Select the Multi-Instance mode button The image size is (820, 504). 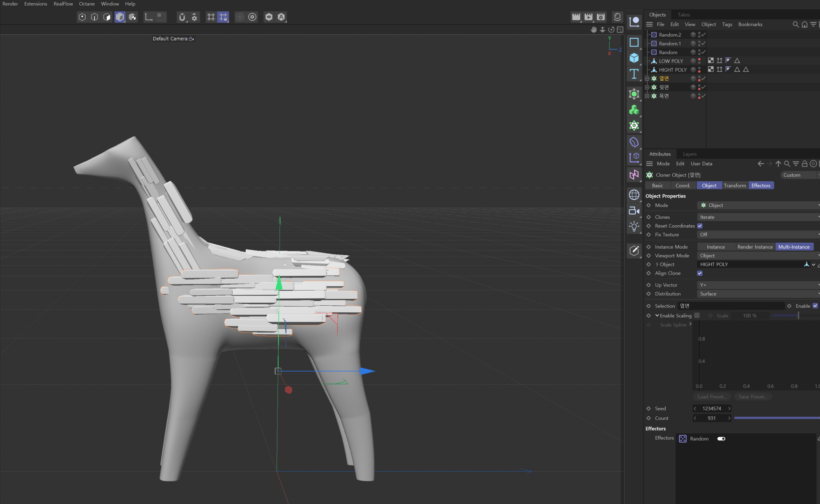click(x=794, y=247)
